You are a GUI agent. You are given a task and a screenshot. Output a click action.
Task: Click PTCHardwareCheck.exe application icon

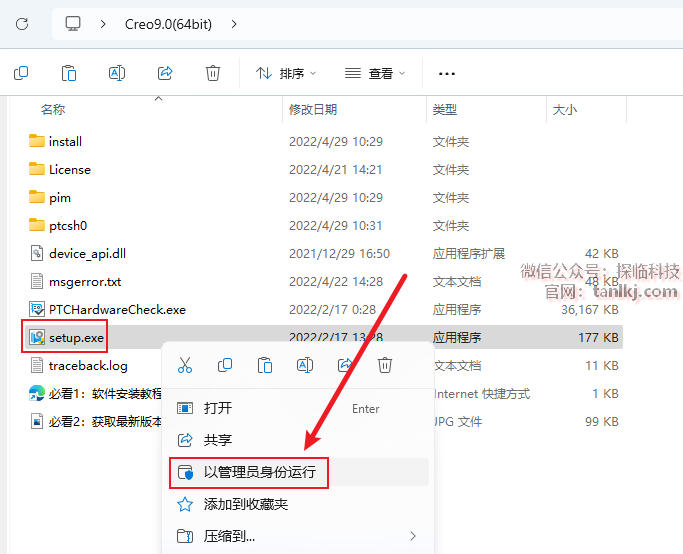[x=37, y=309]
